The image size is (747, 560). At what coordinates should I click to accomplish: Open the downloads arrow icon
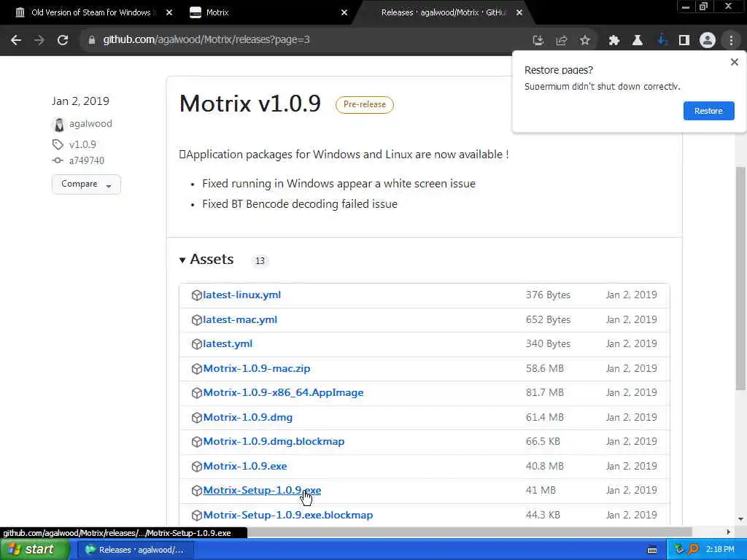pos(662,41)
